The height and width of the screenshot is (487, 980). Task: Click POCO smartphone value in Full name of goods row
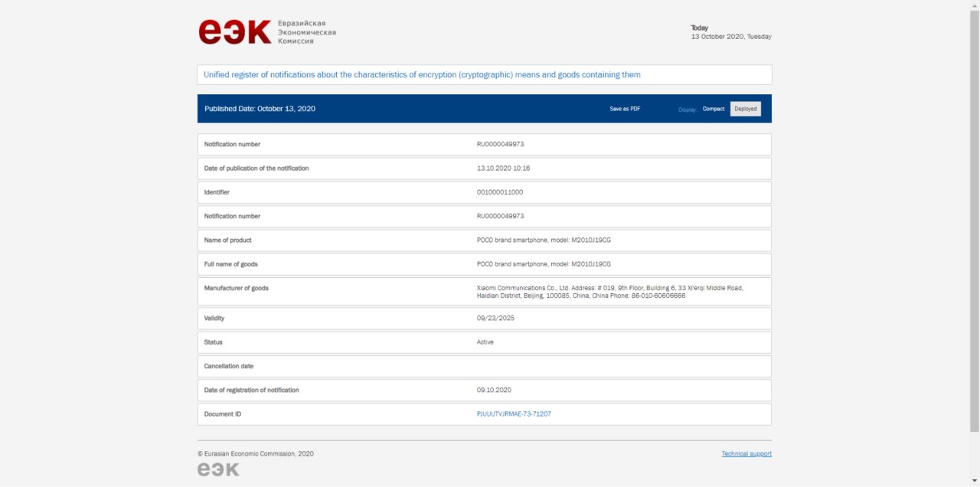point(544,264)
